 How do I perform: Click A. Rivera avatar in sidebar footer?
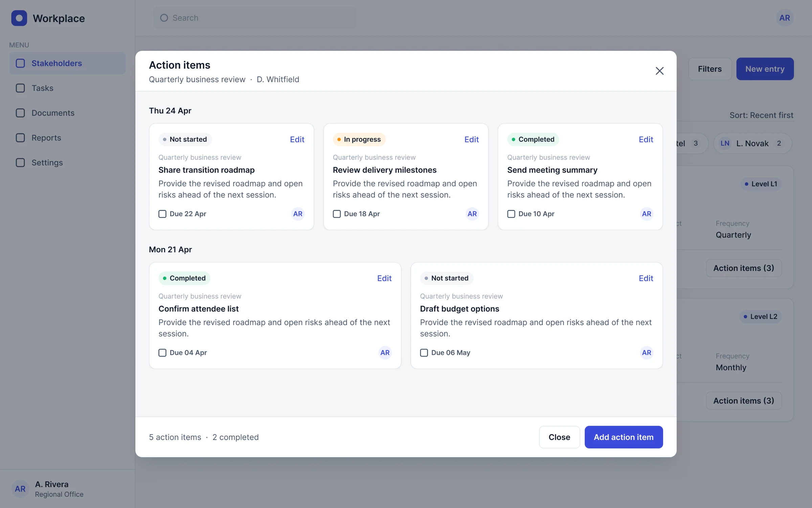point(20,489)
